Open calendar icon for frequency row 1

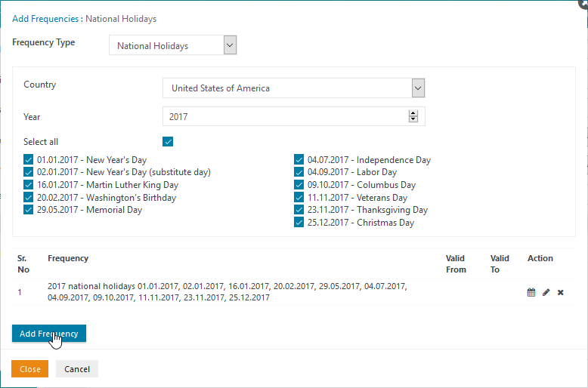tap(531, 292)
